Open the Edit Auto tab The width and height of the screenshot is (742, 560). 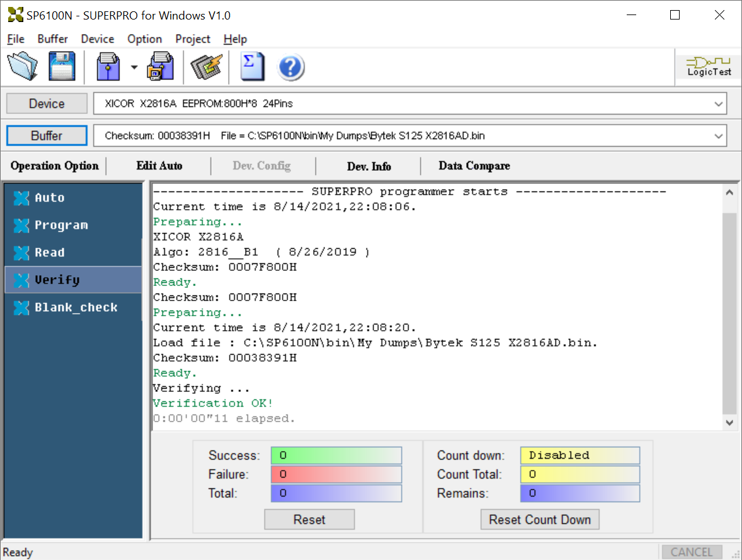(159, 166)
